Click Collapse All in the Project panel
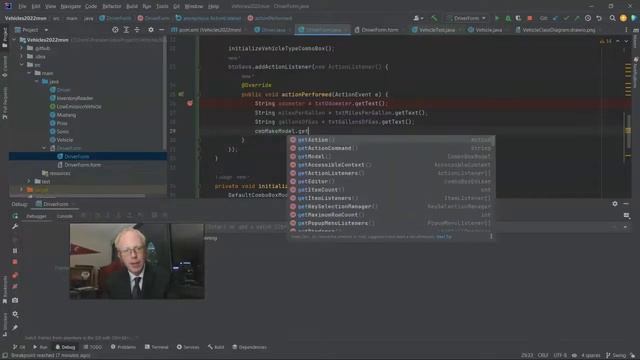The width and height of the screenshot is (640, 360). [137, 30]
